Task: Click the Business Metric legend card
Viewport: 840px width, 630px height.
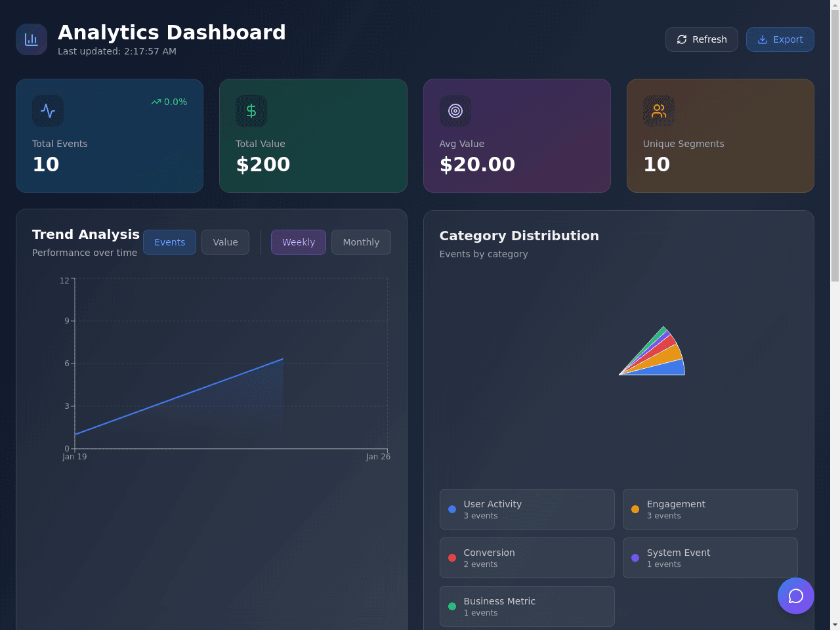Action: [527, 606]
